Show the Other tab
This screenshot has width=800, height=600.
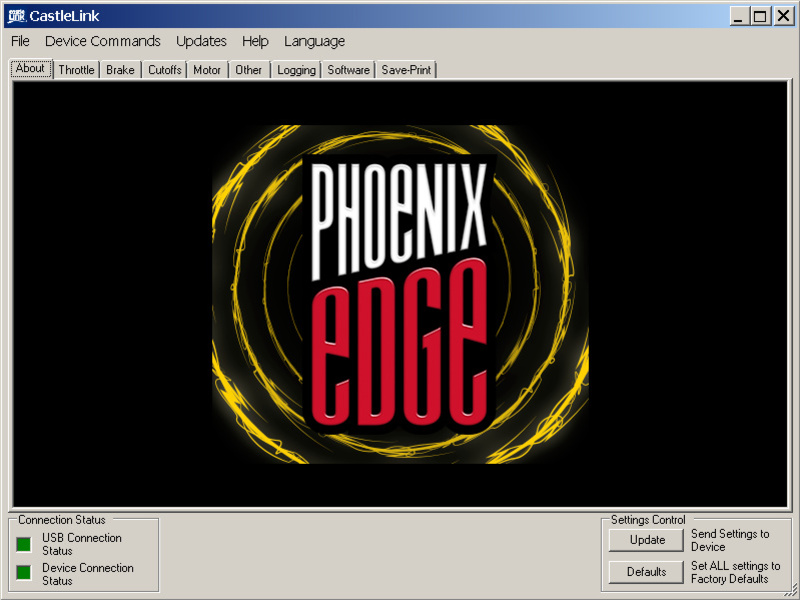tap(248, 70)
